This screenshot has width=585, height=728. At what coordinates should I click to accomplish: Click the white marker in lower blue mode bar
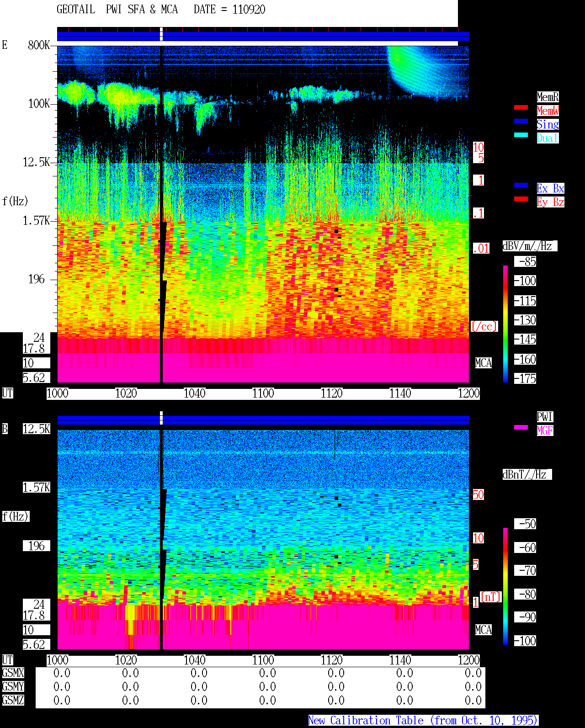tap(161, 418)
